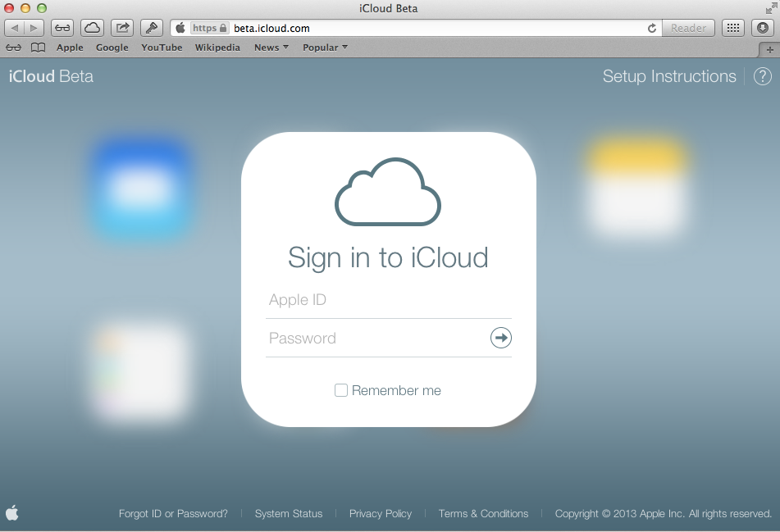The image size is (780, 532).
Task: Show Reading List from bookmarks bar glasses
Action: tap(13, 48)
